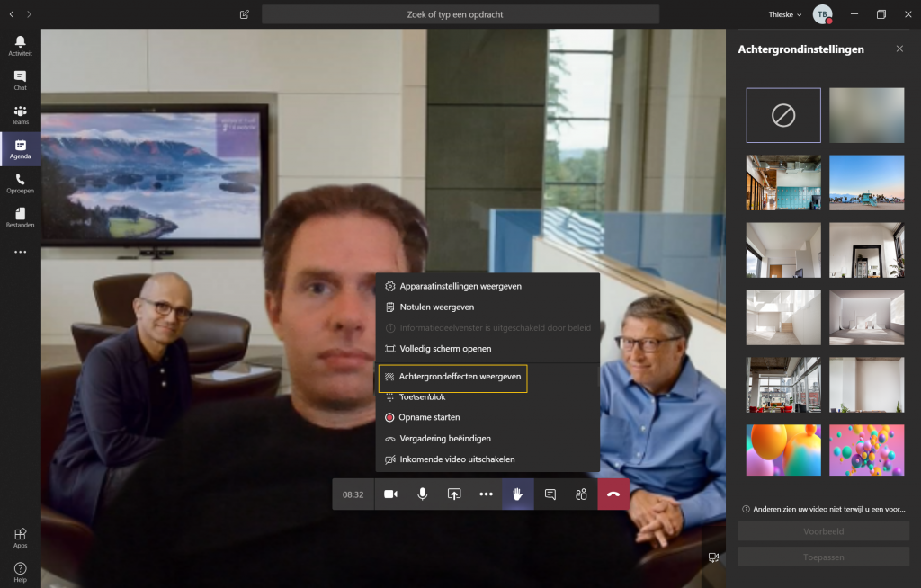
Task: Open the Activiteit feed in sidebar
Action: [20, 46]
